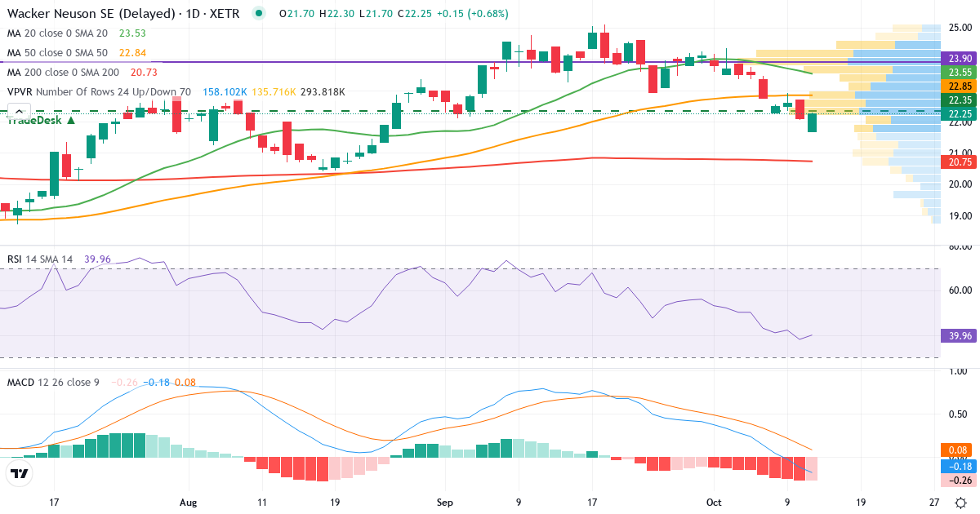Viewport: 980px width, 514px height.
Task: Click the high value H22.30
Action: click(x=335, y=14)
